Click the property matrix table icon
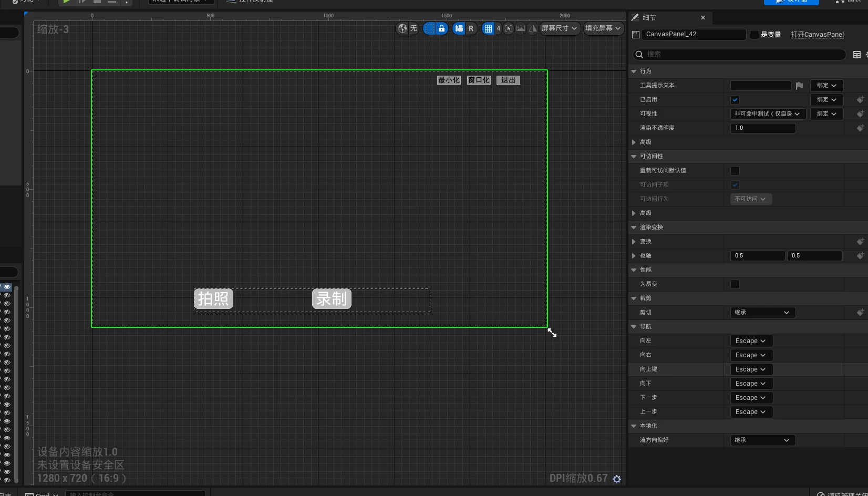868x496 pixels. click(857, 55)
